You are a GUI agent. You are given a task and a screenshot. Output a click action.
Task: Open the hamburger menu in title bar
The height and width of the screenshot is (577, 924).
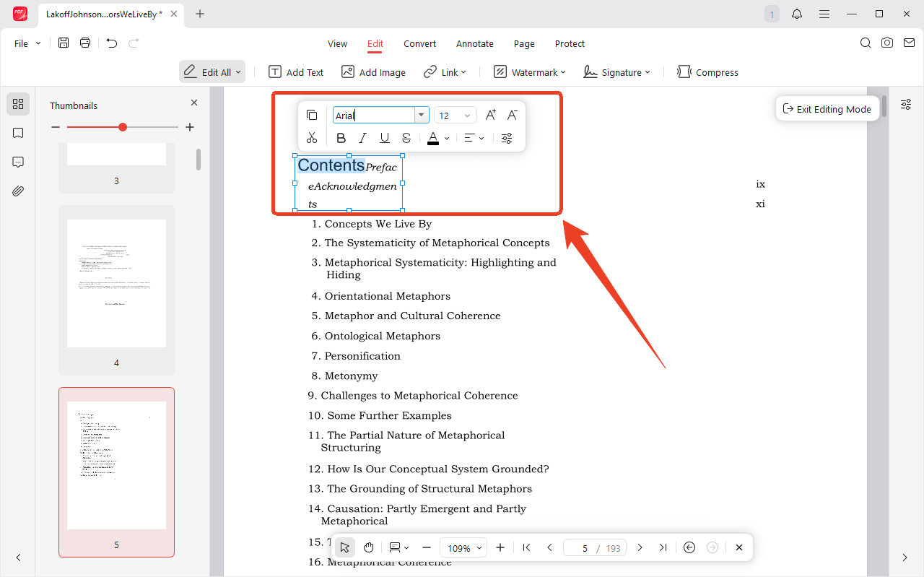click(x=824, y=14)
